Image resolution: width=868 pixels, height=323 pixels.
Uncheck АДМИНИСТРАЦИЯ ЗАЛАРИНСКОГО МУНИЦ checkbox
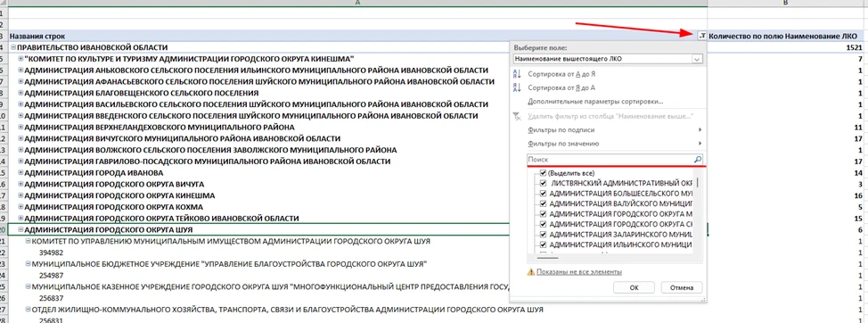pyautogui.click(x=543, y=234)
